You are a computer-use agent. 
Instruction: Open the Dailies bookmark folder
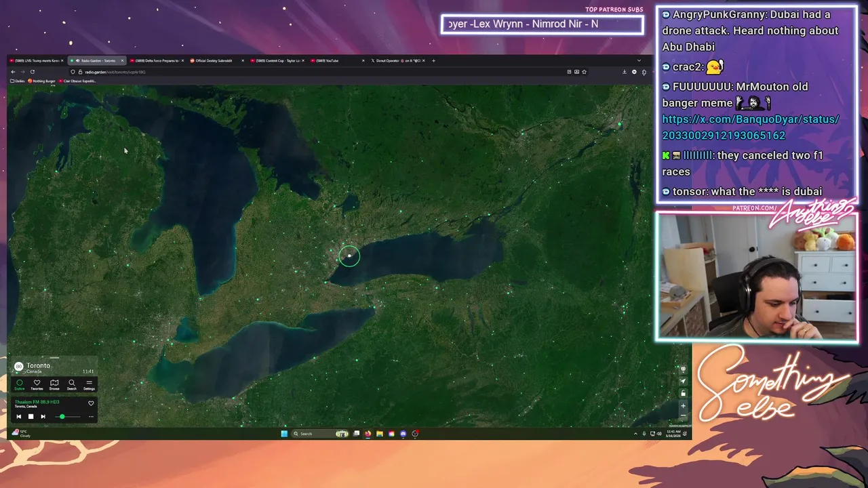(18, 81)
